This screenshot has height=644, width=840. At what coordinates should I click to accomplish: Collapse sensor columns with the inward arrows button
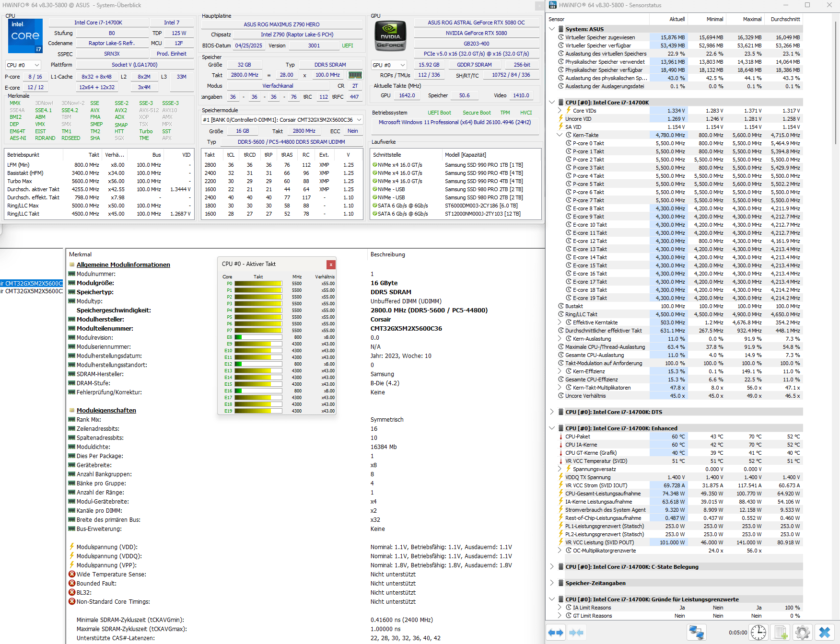tap(576, 632)
